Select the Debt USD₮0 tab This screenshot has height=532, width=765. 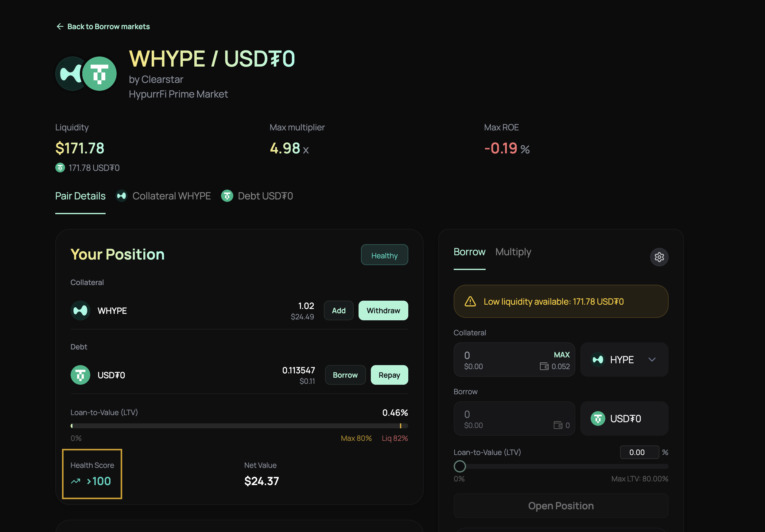tap(257, 196)
